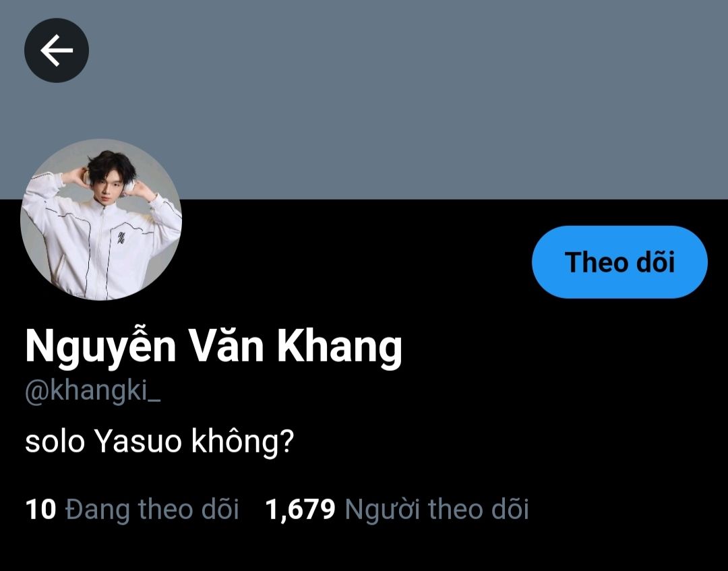Open the profile avatar photo
This screenshot has height=571, width=728.
[x=101, y=220]
